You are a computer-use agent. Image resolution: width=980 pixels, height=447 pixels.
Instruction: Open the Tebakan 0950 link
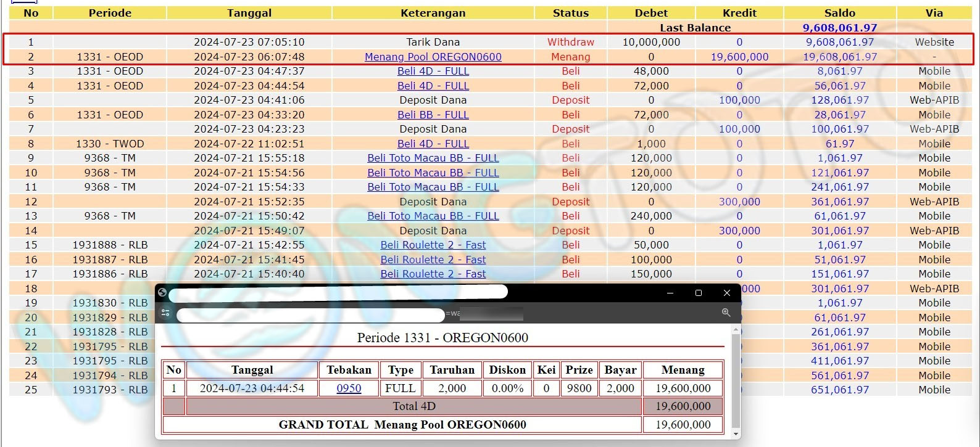point(349,388)
